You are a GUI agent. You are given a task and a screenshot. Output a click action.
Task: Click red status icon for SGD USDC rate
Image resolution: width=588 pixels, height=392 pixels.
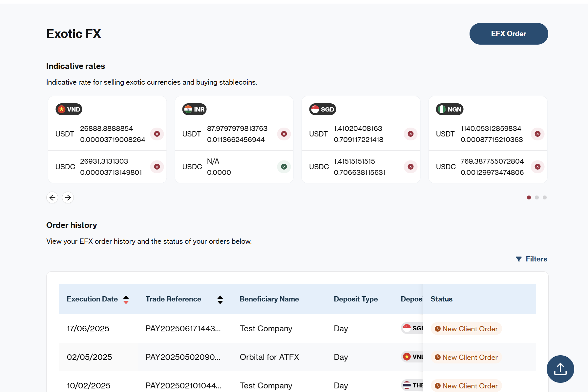click(411, 167)
